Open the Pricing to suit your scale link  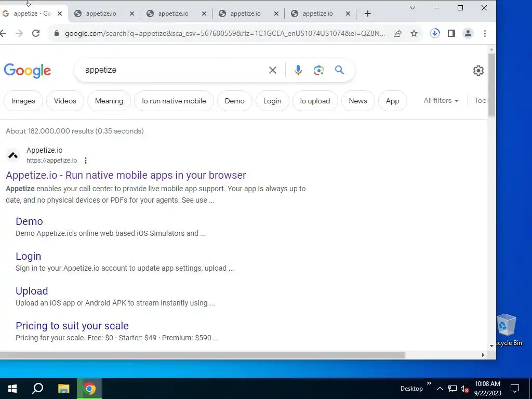tap(72, 326)
